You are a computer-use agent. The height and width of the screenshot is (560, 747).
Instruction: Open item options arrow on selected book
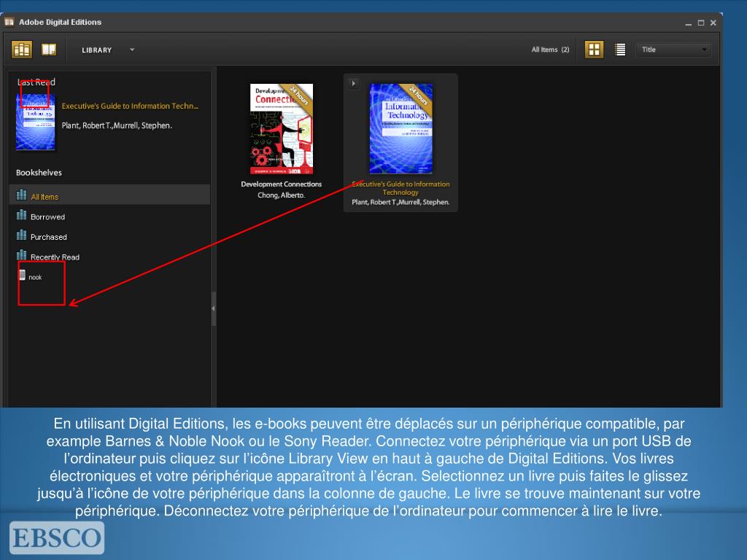[x=353, y=83]
